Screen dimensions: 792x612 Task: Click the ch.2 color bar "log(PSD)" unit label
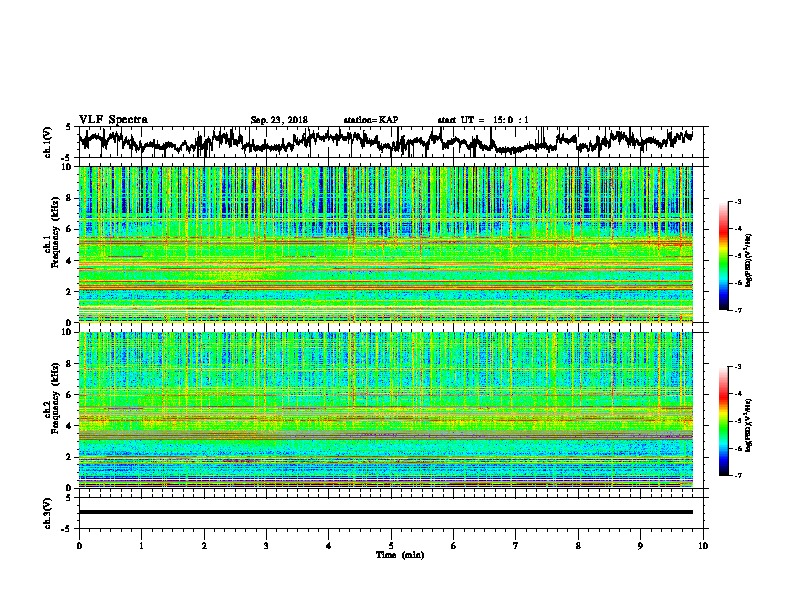[x=748, y=425]
